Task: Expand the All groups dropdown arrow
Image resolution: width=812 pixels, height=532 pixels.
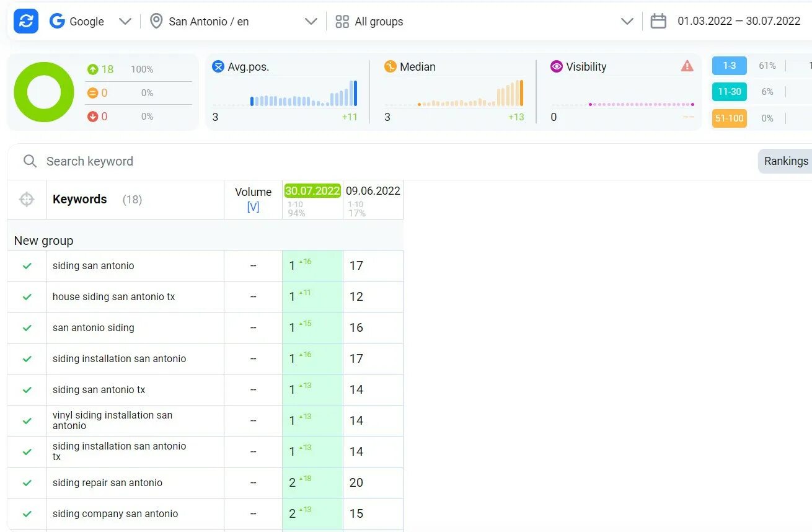Action: pos(627,22)
